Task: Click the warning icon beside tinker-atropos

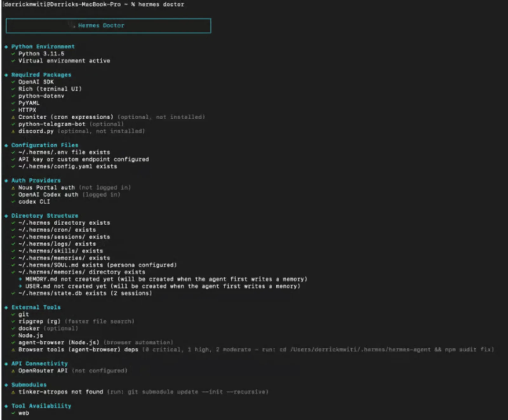Action: click(13, 392)
